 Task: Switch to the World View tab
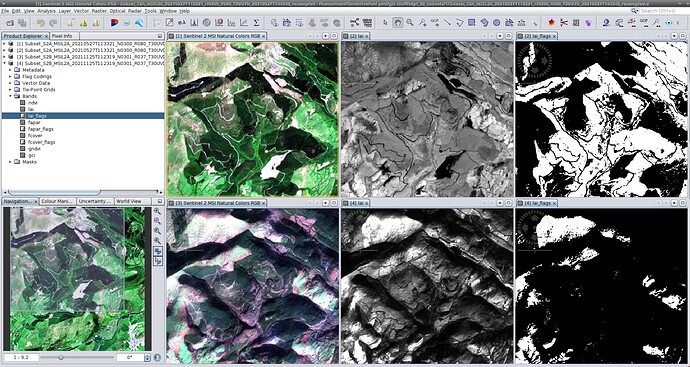coord(128,201)
